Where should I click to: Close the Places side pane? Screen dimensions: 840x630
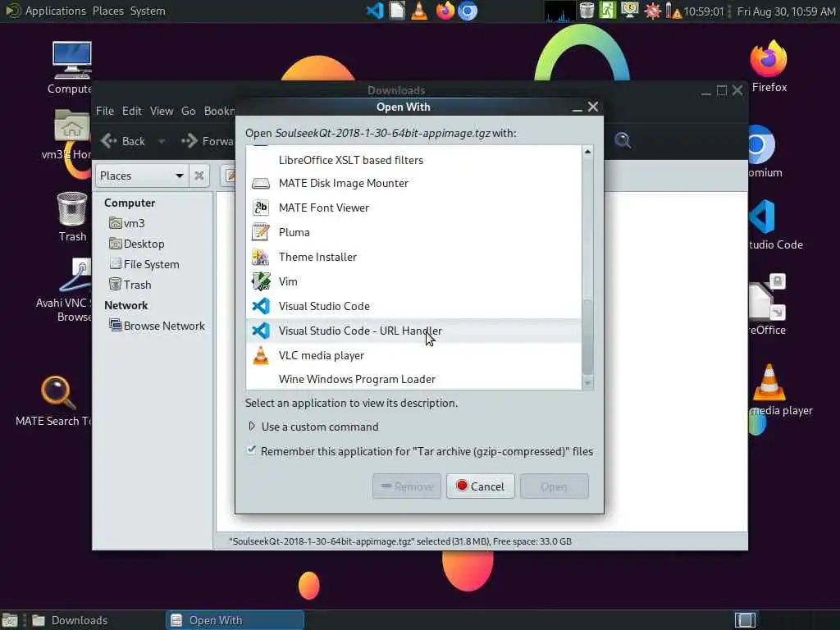[x=199, y=176]
